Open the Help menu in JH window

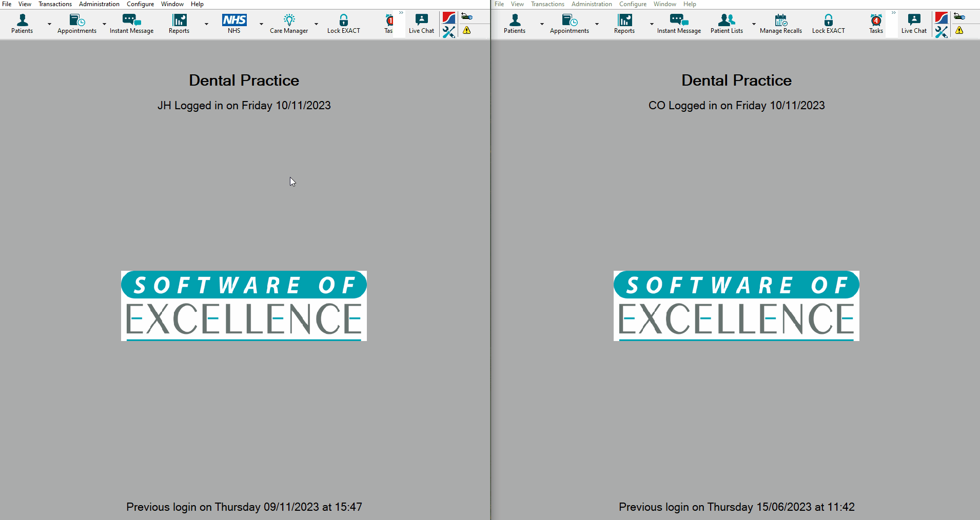pyautogui.click(x=197, y=4)
